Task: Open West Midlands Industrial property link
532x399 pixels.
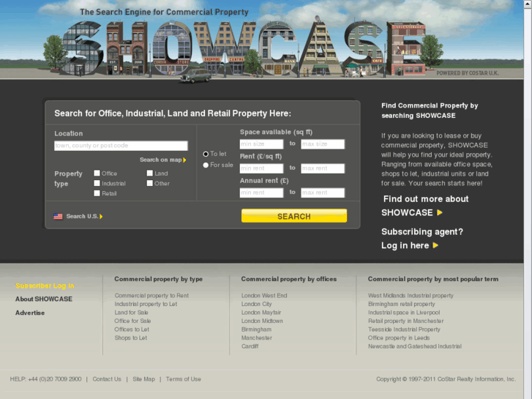Action: (x=411, y=296)
